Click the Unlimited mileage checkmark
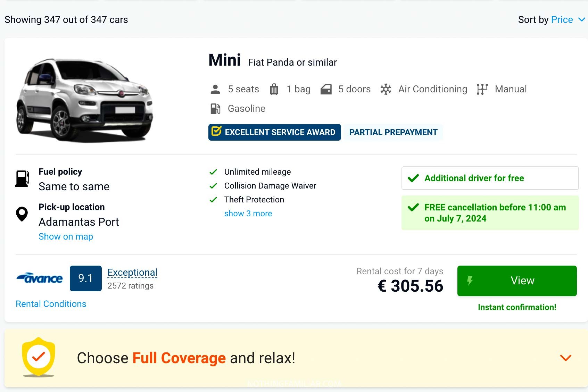This screenshot has width=588, height=392. point(213,172)
